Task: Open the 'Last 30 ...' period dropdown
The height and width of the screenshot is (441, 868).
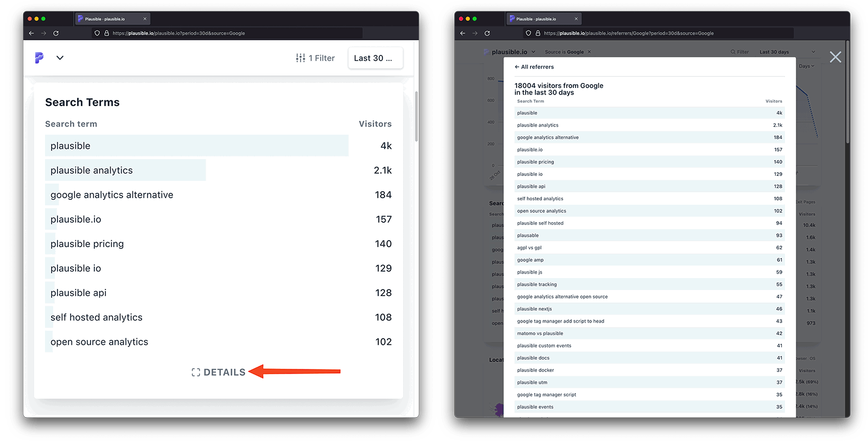Action: [375, 58]
